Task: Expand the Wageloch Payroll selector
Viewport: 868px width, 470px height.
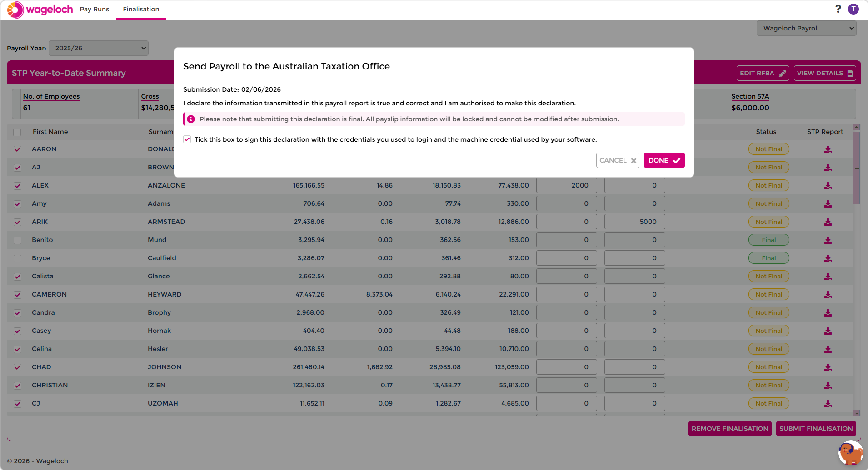Action: 806,28
